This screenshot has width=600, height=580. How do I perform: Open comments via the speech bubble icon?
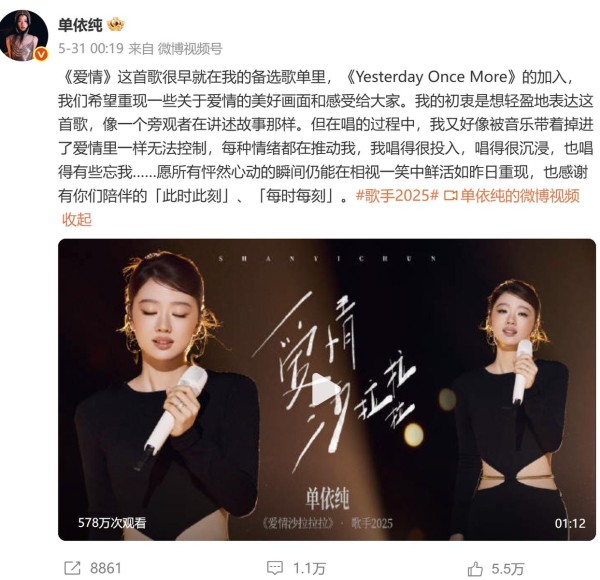coord(275,568)
